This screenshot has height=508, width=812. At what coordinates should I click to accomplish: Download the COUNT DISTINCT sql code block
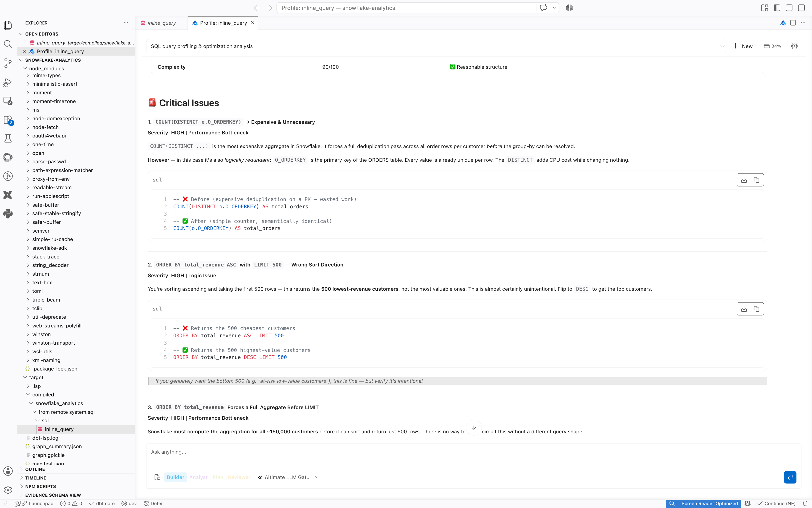click(x=744, y=180)
